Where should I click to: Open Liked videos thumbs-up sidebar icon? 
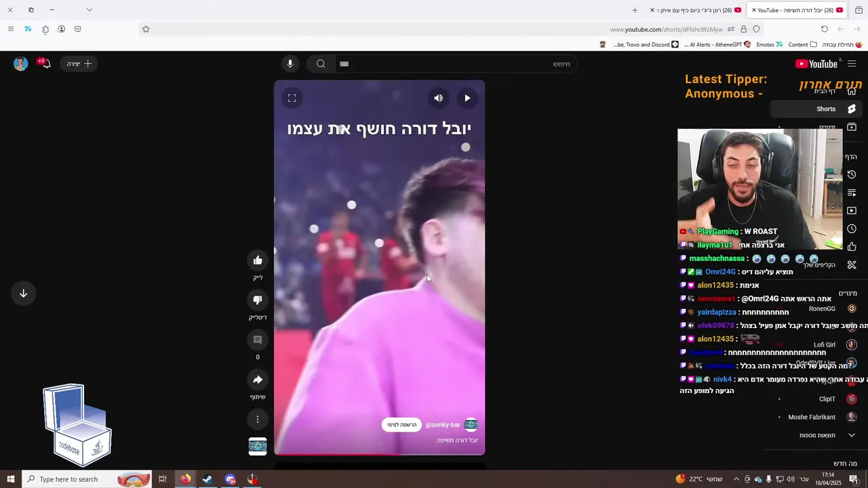point(852,247)
